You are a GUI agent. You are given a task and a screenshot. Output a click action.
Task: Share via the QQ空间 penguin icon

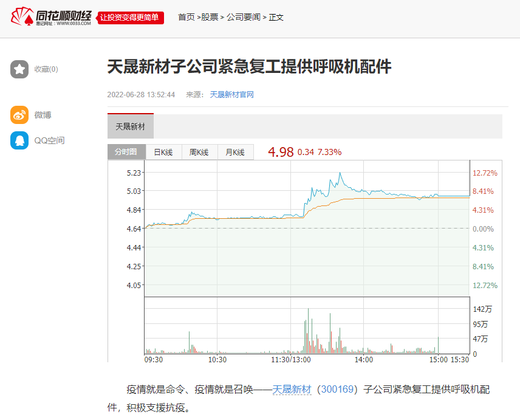click(19, 140)
